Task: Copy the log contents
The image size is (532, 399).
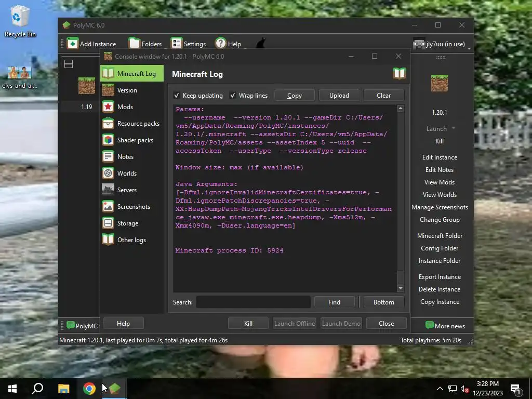Action: click(295, 96)
